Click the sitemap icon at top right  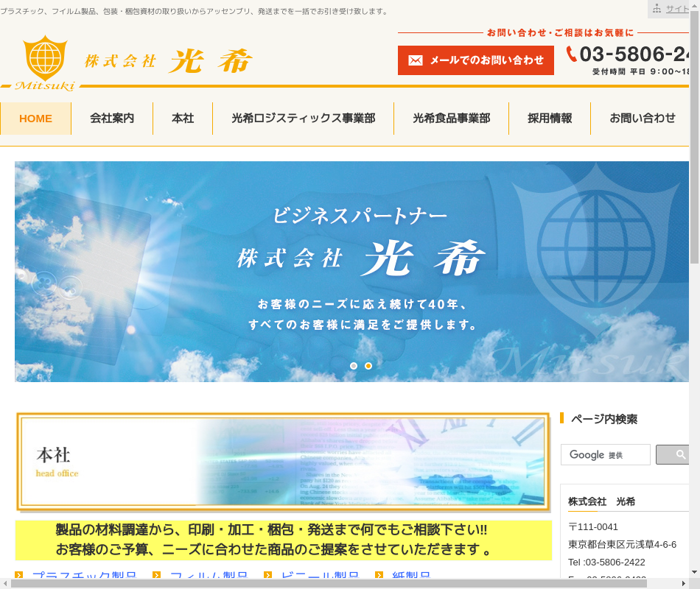click(x=657, y=9)
